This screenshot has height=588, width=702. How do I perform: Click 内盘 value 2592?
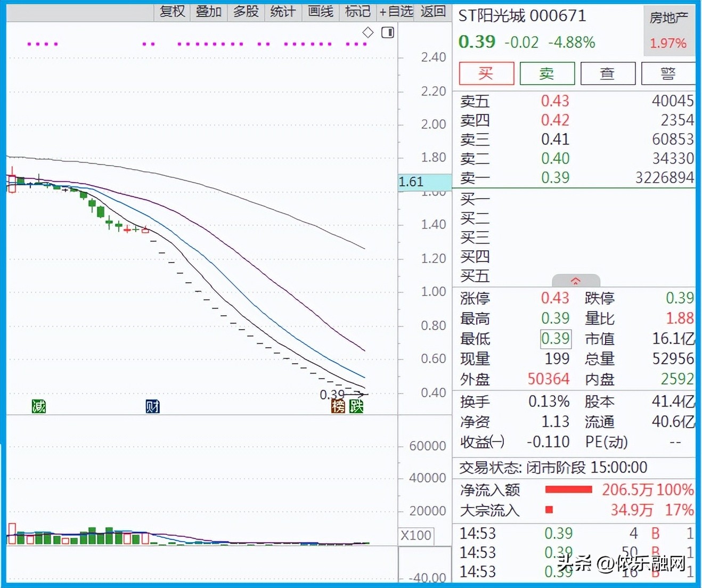tap(677, 379)
